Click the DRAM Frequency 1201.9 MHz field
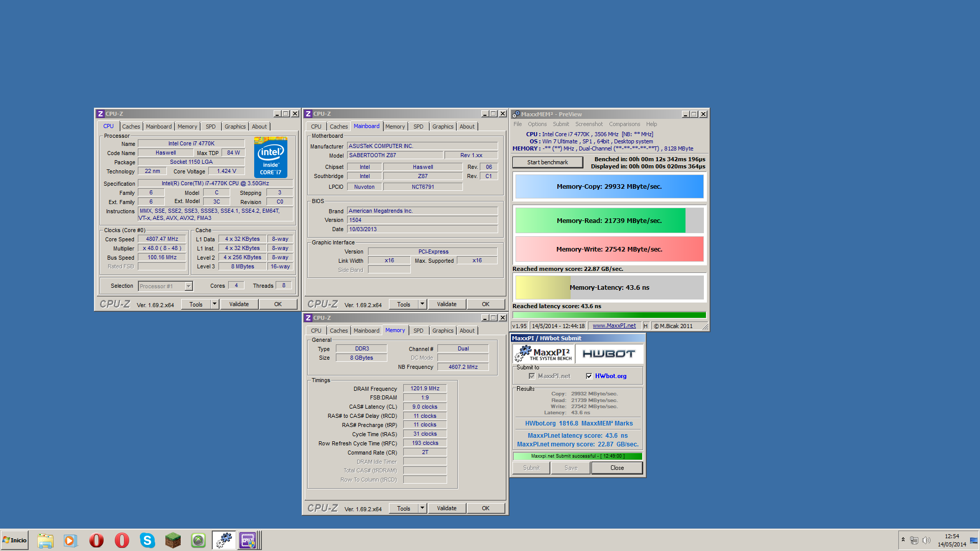Viewport: 980px width, 551px height. click(x=425, y=388)
